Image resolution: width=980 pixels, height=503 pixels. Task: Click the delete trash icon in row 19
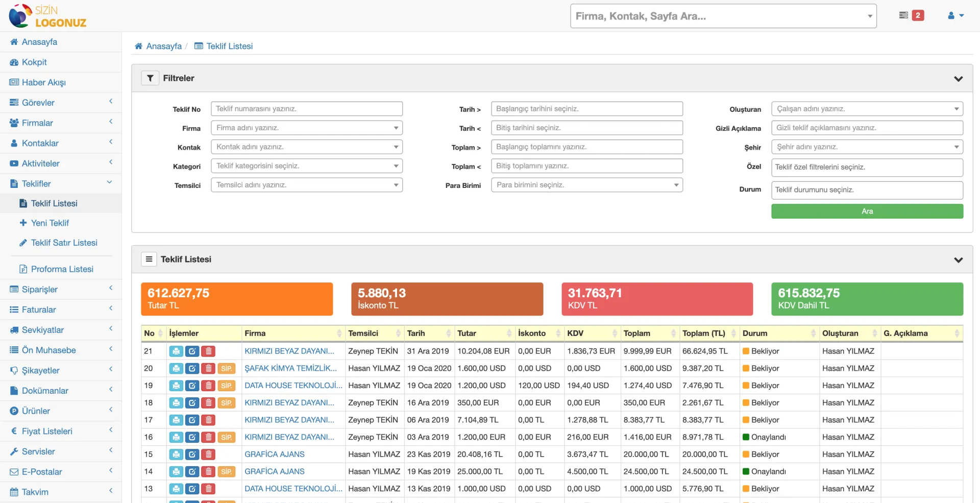tap(208, 386)
